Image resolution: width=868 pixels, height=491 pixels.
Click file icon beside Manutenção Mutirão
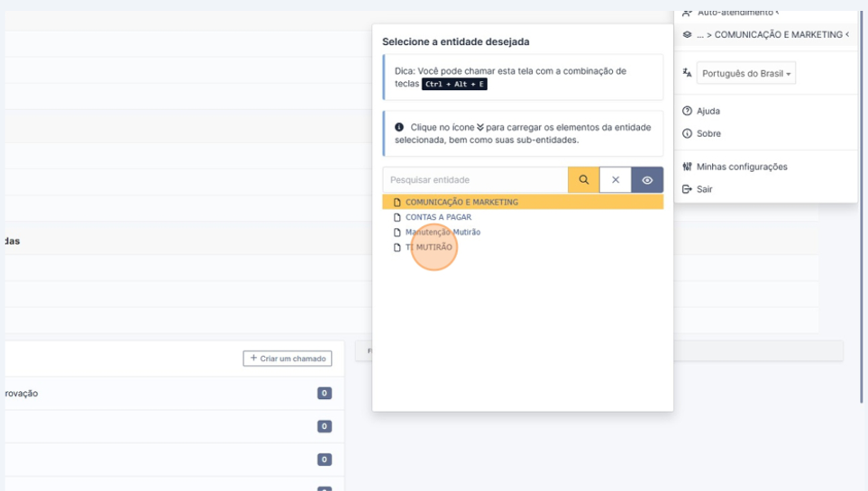click(x=397, y=232)
